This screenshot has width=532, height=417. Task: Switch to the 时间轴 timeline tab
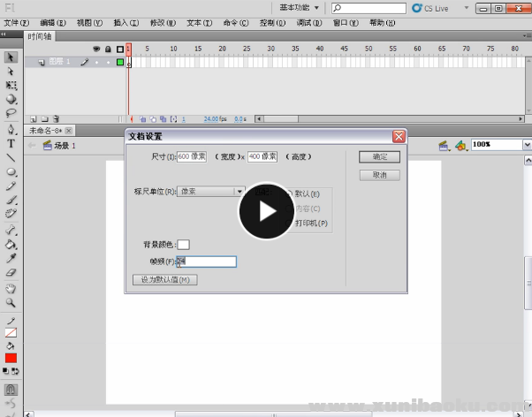click(x=40, y=37)
